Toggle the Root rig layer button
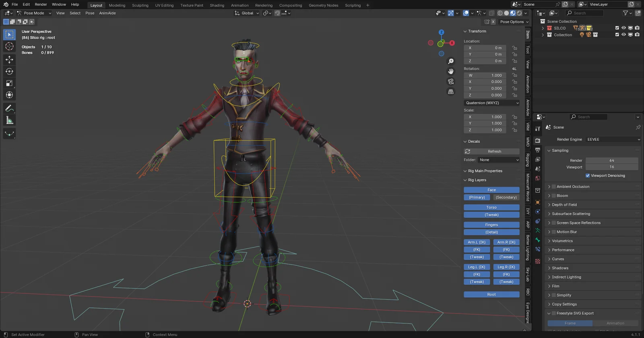Screen dimensions: 644x338 (492, 295)
